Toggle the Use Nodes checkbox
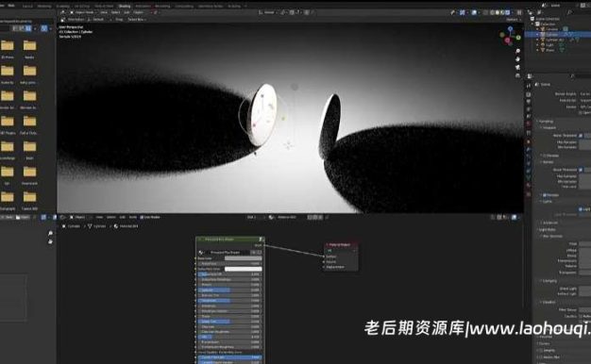This screenshot has width=591, height=364. coord(142,217)
